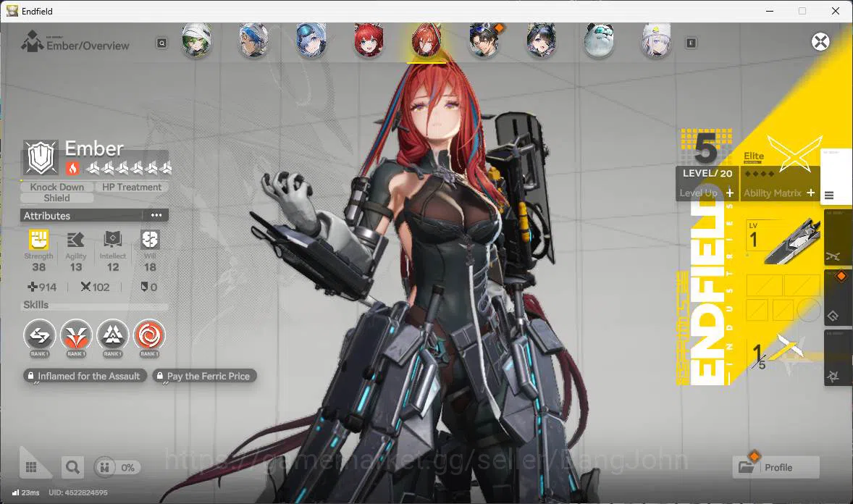Screen dimensions: 853x504
Task: Click the attack value 102
Action: point(95,287)
